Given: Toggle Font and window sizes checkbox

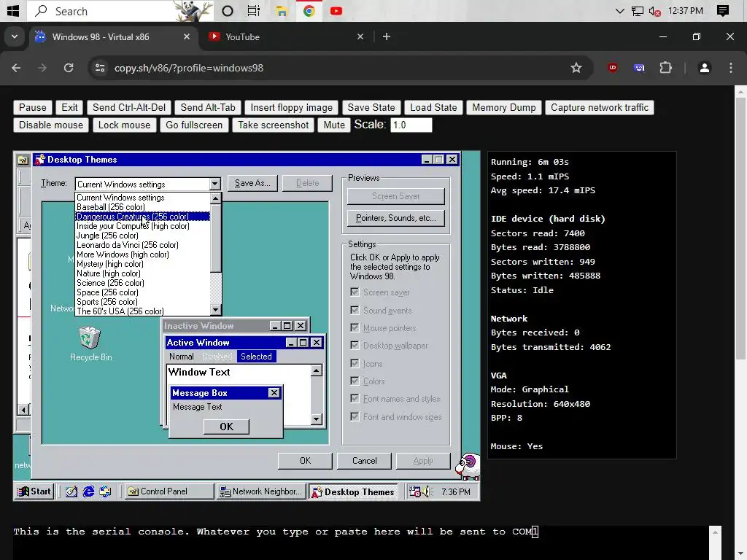Looking at the screenshot, I should tap(355, 416).
